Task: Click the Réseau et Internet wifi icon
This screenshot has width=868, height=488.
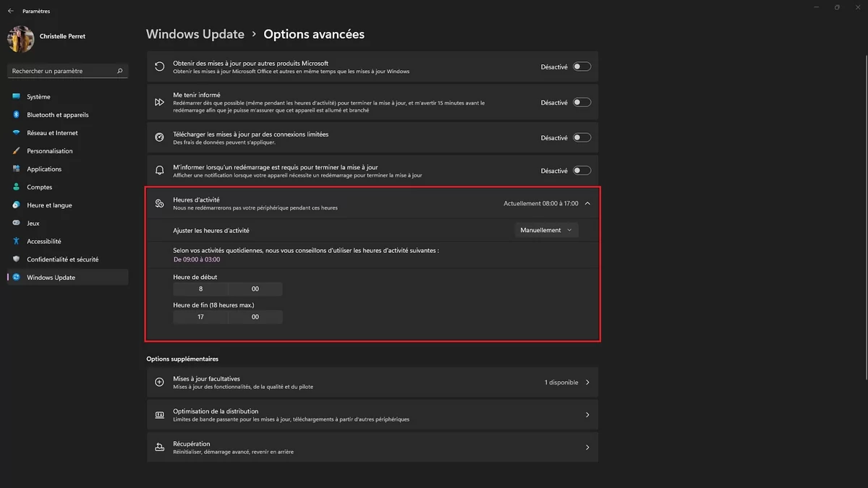Action: tap(17, 133)
